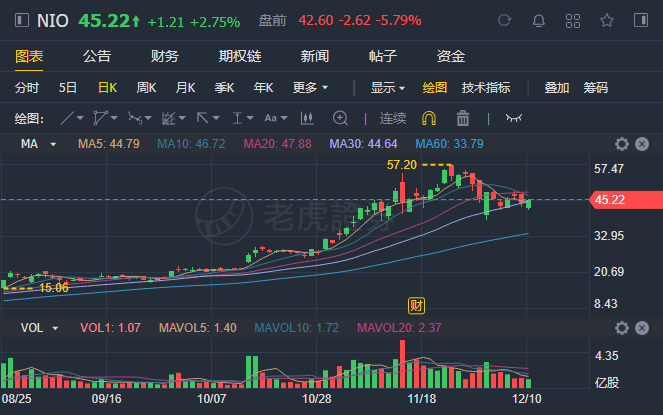Expand polyline tool dropdown arrow
Screen dimensions: 663x415
(x=114, y=118)
